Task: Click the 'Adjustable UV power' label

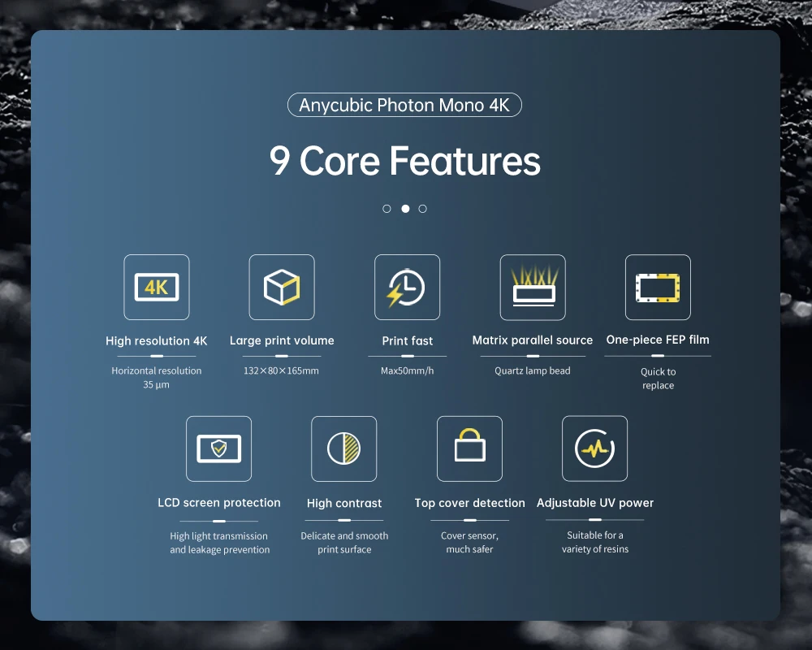Action: pos(595,503)
